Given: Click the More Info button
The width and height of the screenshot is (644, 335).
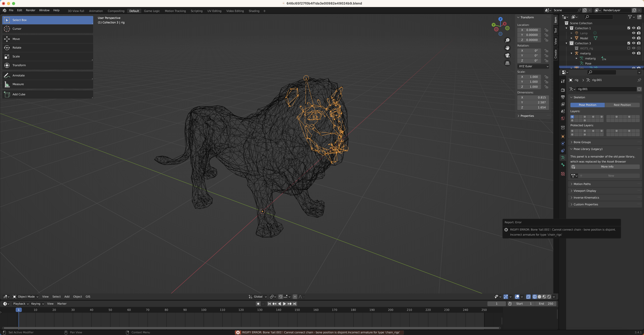Looking at the screenshot, I should click(x=605, y=167).
